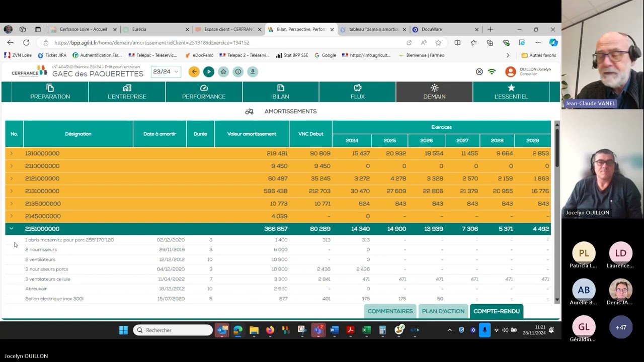644x362 pixels.
Task: Add page to favorites star icon
Action: tap(438, 43)
